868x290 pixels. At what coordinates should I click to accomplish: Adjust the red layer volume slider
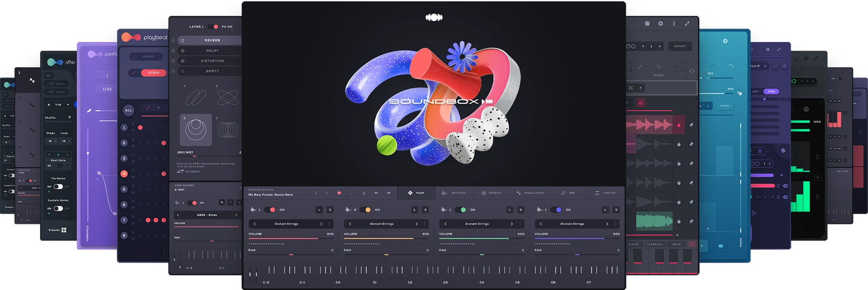(x=291, y=238)
